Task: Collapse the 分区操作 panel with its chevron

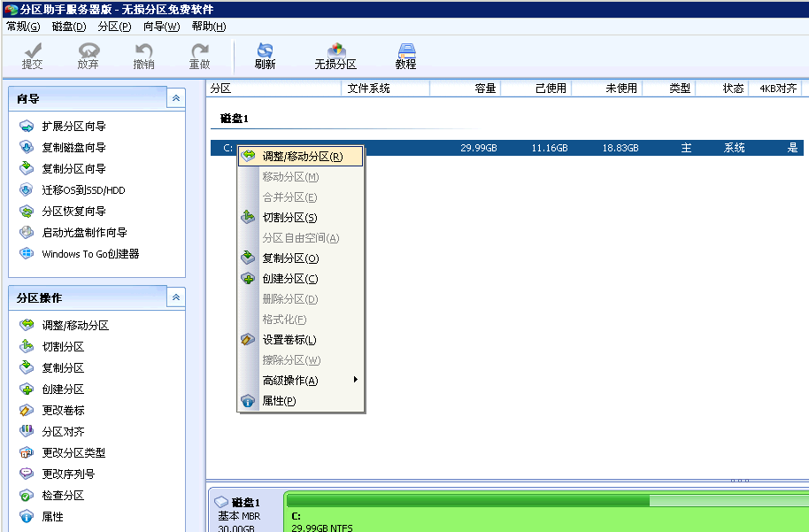Action: pos(176,297)
